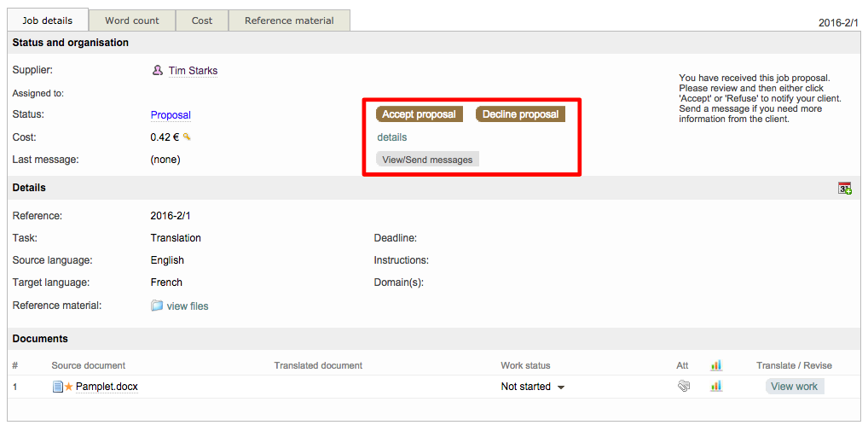Click the supplier person icon beside Tim Starks
This screenshot has height=431, width=868.
[157, 71]
